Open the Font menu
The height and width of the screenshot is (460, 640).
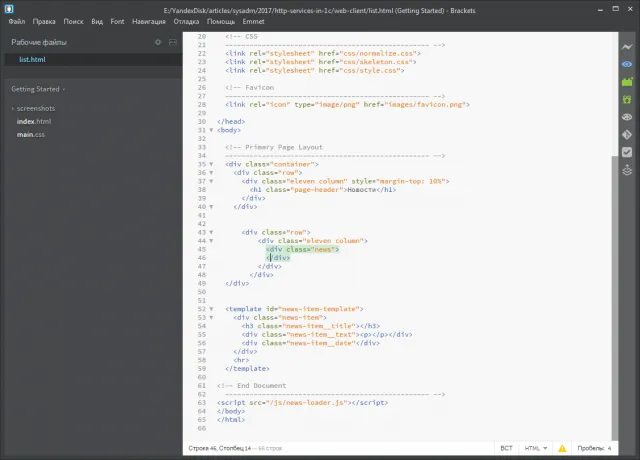pyautogui.click(x=117, y=21)
